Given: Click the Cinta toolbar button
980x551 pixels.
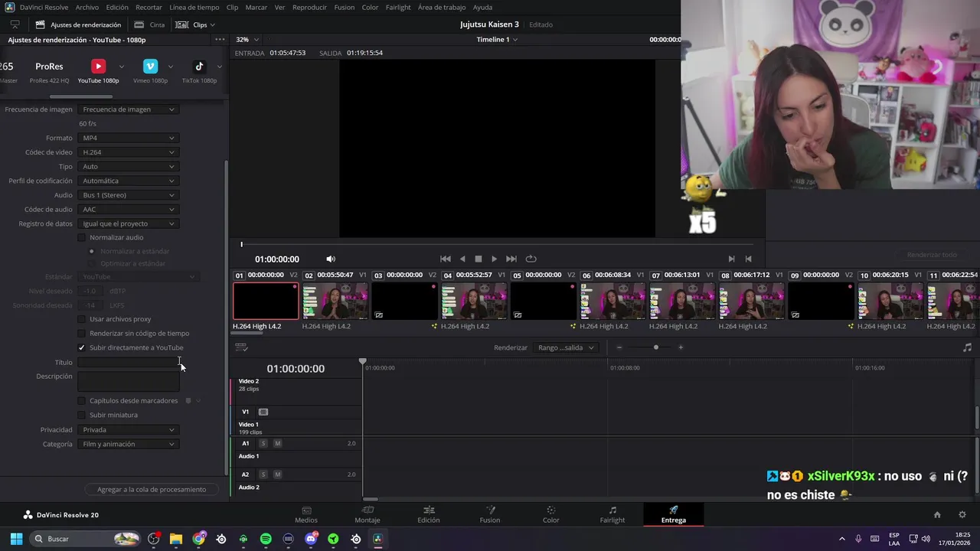Looking at the screenshot, I should [149, 24].
